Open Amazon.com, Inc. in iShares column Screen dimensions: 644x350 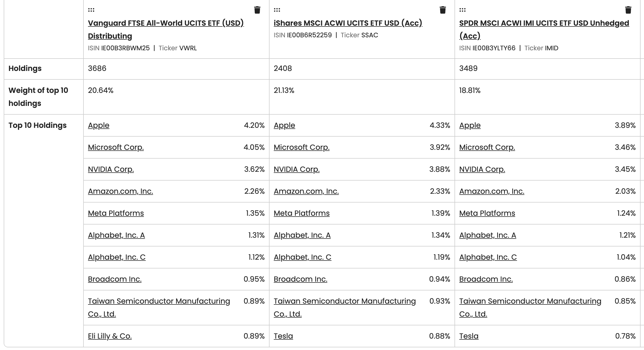coord(306,191)
